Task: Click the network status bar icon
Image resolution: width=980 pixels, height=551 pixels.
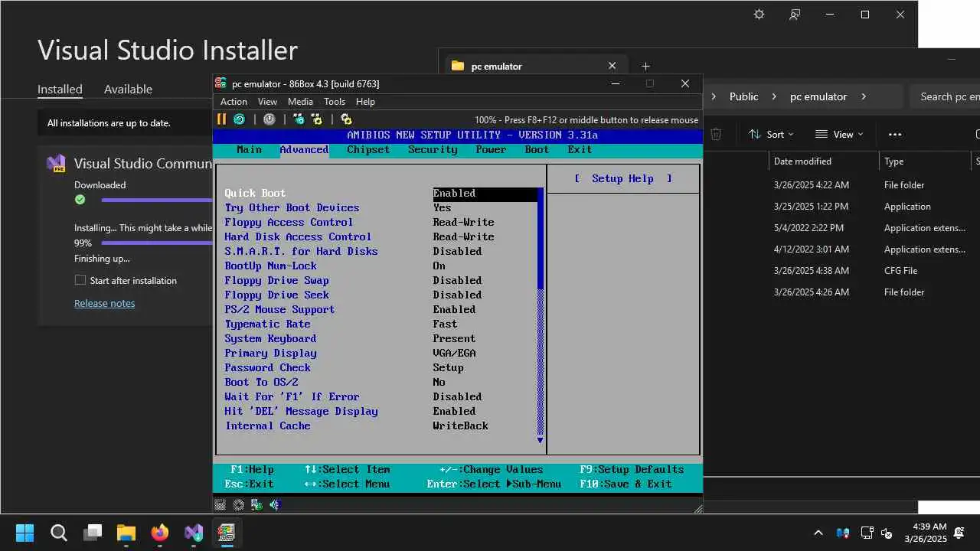Action: pyautogui.click(x=256, y=505)
